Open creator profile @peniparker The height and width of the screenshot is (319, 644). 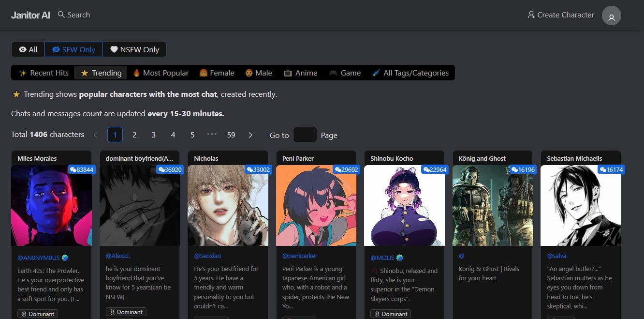[300, 256]
